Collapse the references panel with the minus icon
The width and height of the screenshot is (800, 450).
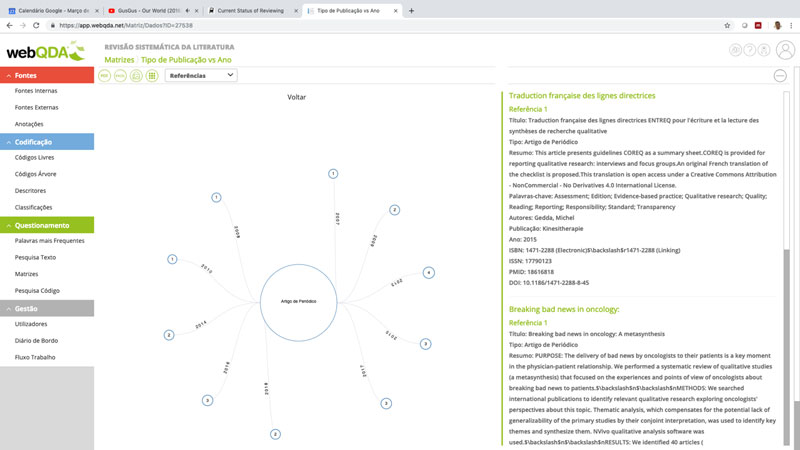pyautogui.click(x=780, y=76)
